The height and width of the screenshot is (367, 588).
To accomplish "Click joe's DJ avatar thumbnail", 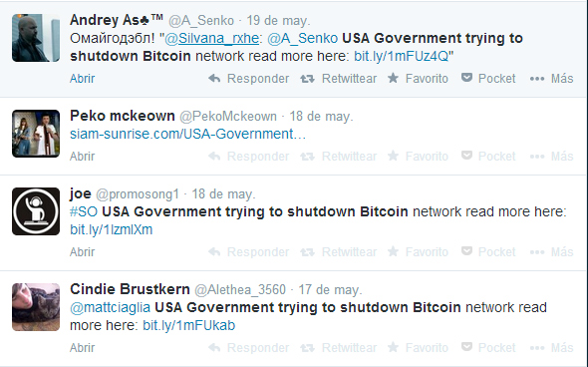I will click(36, 211).
